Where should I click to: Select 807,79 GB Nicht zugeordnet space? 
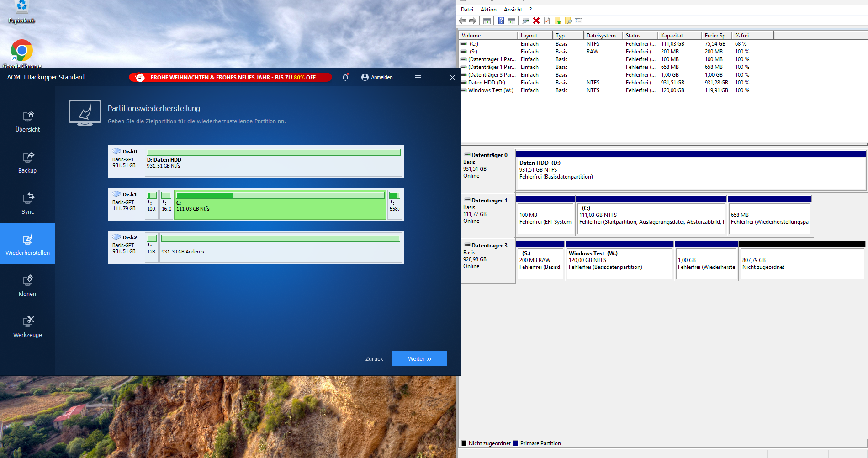click(802, 260)
